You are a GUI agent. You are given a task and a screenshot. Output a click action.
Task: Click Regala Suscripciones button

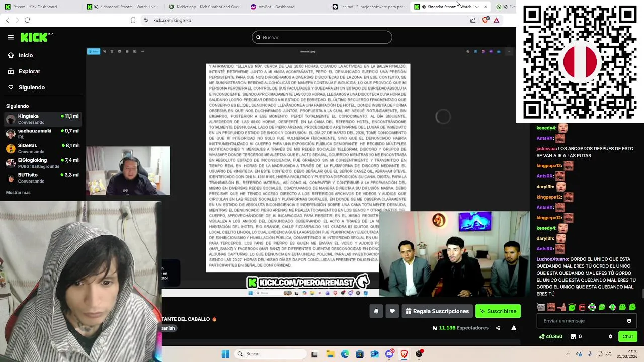(437, 311)
